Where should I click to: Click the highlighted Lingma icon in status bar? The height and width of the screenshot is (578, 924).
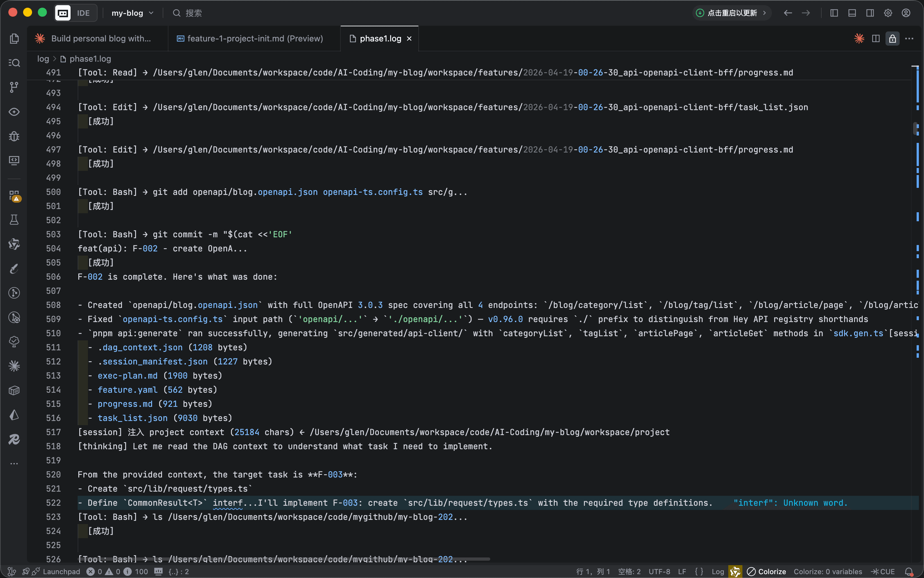pyautogui.click(x=735, y=572)
